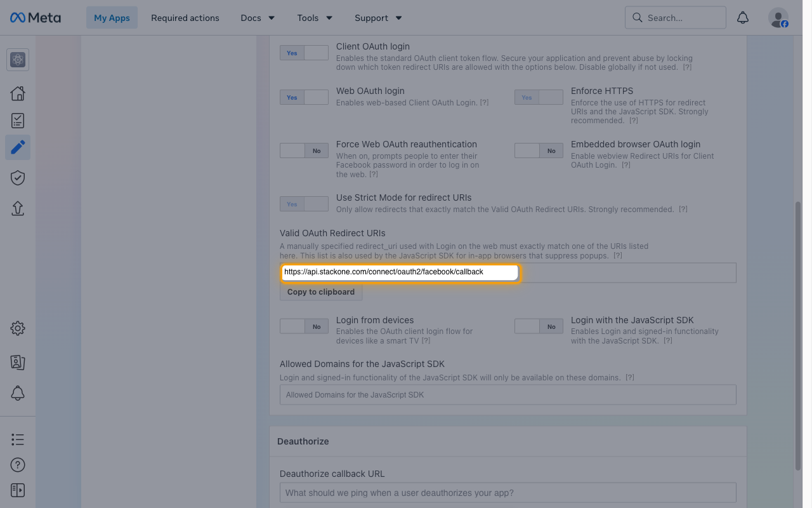Click the Copy to clipboard button
Image resolution: width=812 pixels, height=508 pixels.
coord(321,292)
